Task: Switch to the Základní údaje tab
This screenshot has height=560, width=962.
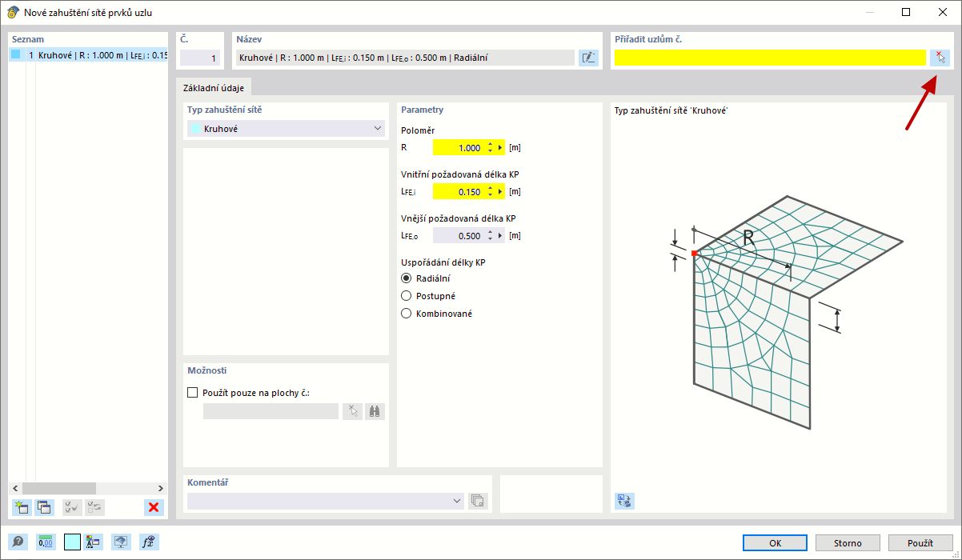Action: pyautogui.click(x=214, y=88)
